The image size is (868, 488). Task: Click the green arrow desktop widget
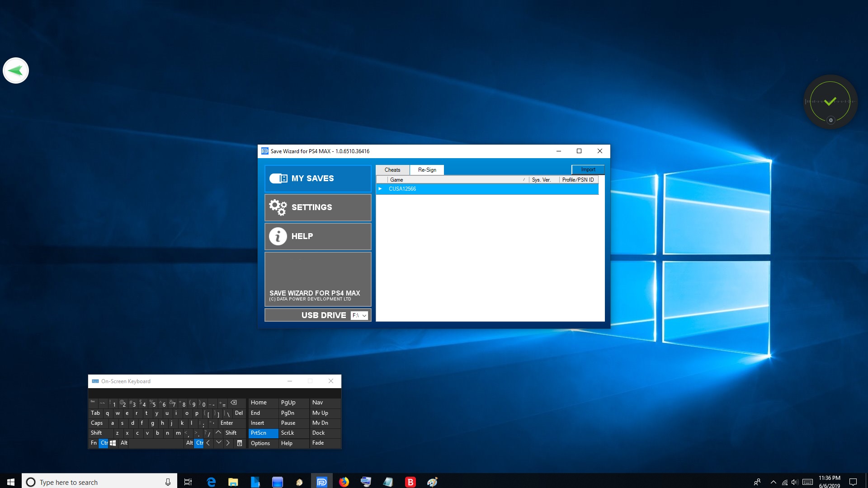16,70
